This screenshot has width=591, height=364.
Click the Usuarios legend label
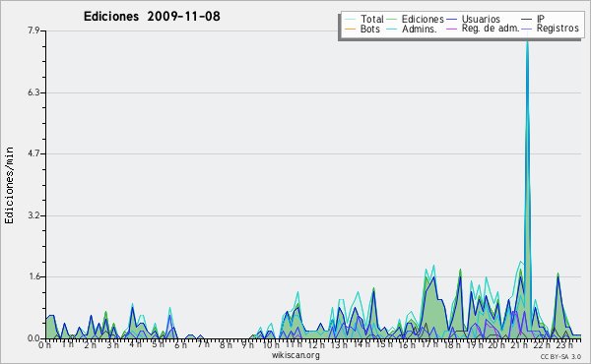point(481,19)
